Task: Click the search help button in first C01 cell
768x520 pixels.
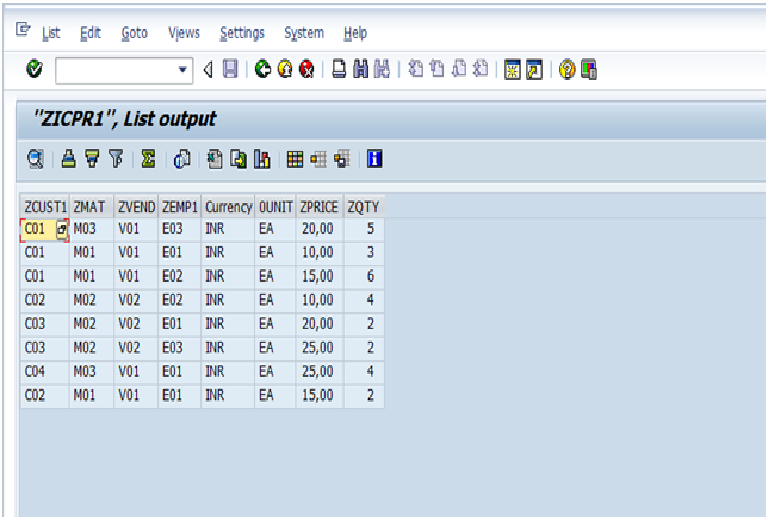Action: tap(61, 229)
